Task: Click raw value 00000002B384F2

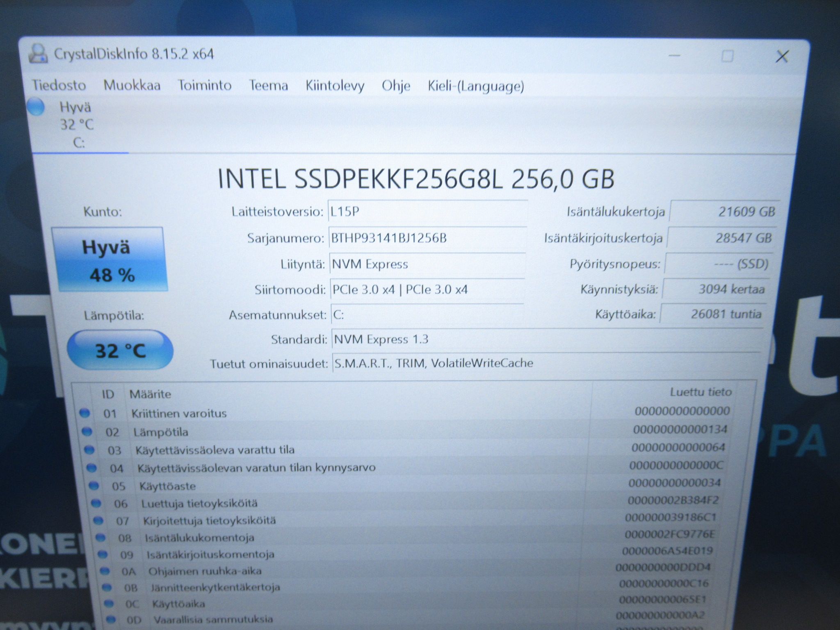Action: click(673, 500)
